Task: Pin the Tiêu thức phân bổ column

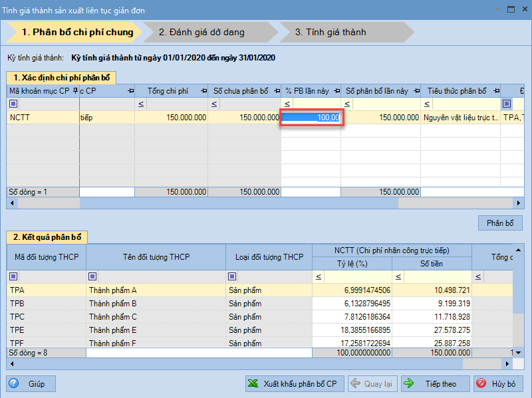Action: pos(497,91)
